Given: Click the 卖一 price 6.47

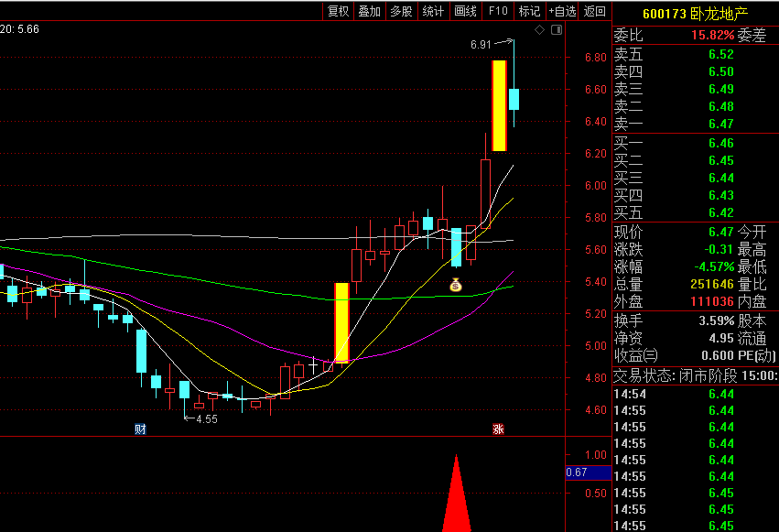Looking at the screenshot, I should [x=721, y=124].
